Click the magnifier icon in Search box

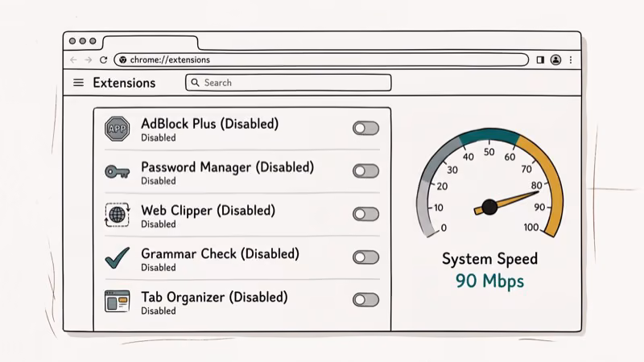click(196, 83)
